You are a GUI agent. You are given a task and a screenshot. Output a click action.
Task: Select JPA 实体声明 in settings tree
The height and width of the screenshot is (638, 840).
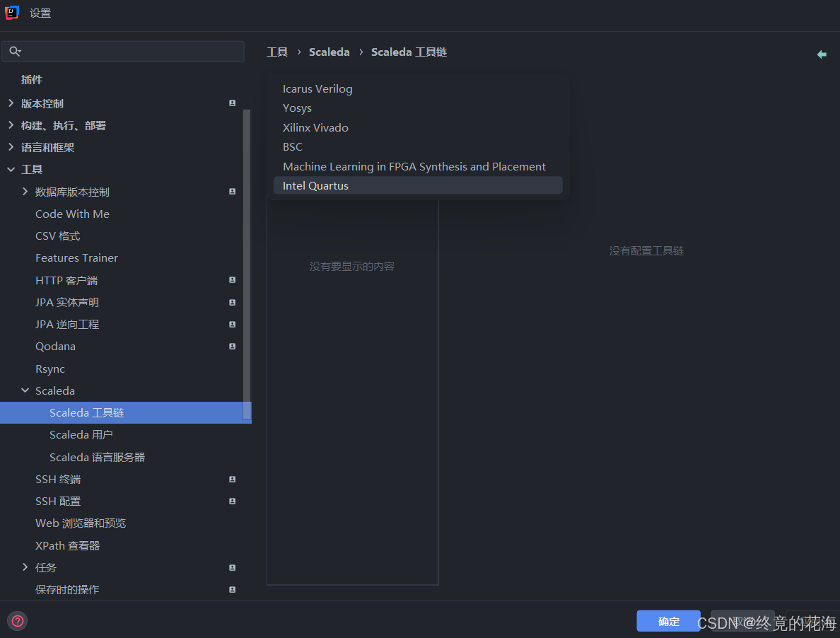67,302
